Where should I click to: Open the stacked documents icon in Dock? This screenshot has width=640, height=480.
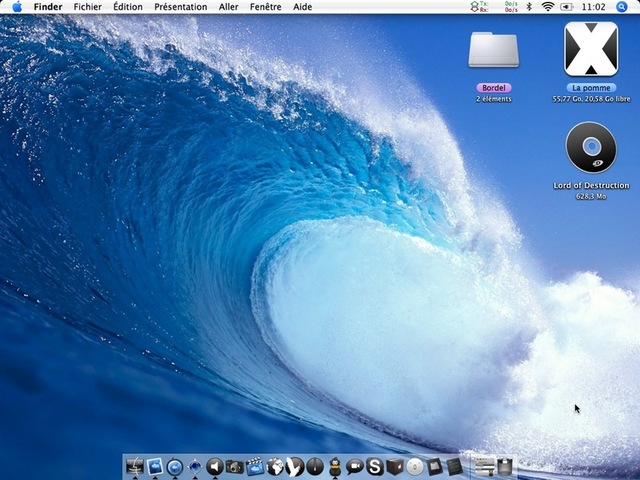coord(484,466)
